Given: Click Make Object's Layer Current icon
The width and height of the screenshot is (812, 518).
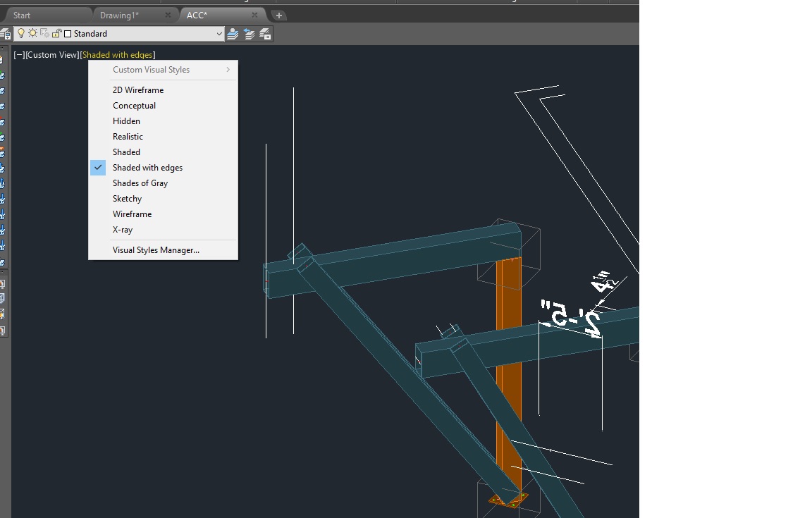Looking at the screenshot, I should pyautogui.click(x=233, y=35).
